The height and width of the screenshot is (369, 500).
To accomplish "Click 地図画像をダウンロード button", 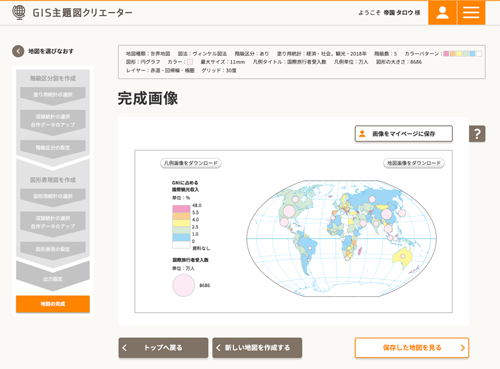I will point(414,163).
